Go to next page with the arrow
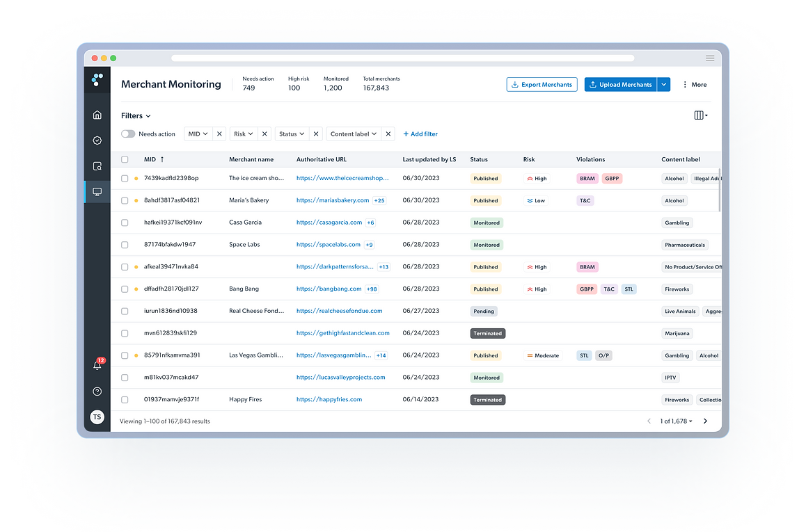Screen dimensions: 806x532 pyautogui.click(x=705, y=421)
